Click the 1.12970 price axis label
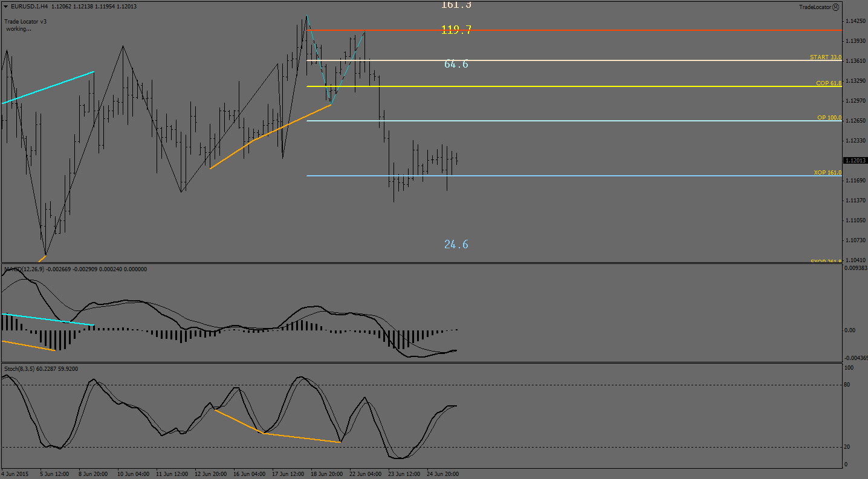The width and height of the screenshot is (868, 479). coord(855,101)
